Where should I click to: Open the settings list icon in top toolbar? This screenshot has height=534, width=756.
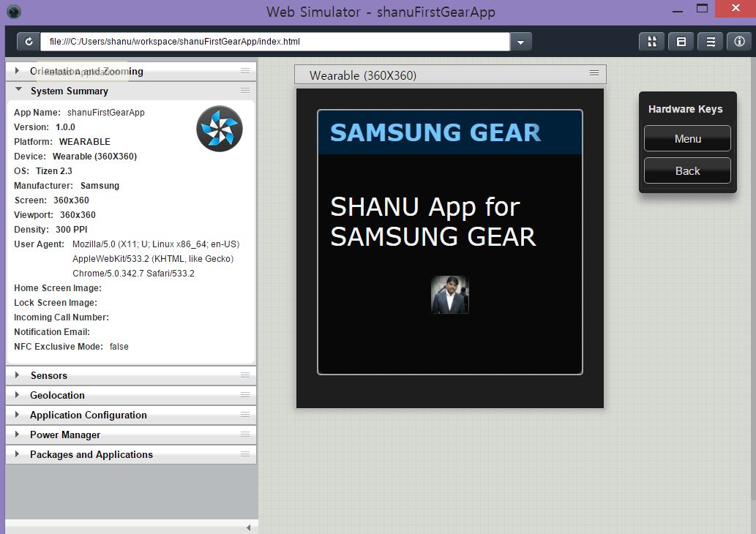tap(710, 42)
